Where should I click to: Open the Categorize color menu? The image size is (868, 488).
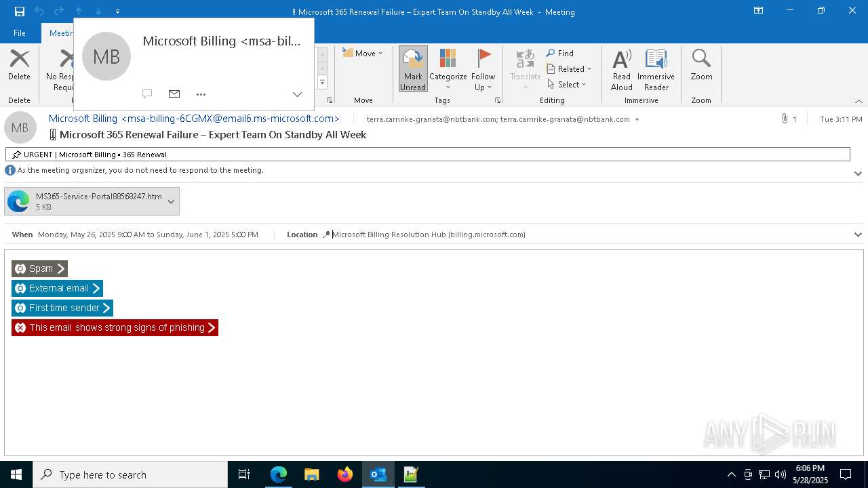(x=448, y=69)
